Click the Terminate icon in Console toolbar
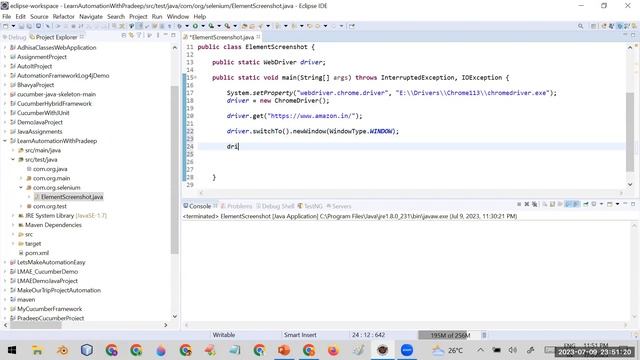Screen dimensions: 640x360 [519, 204]
